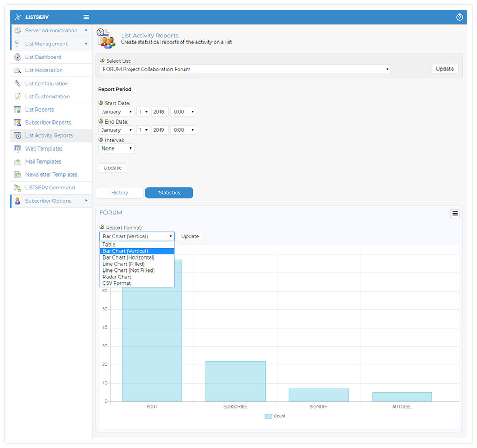Click the Select List help icon
The image size is (477, 448).
[102, 61]
